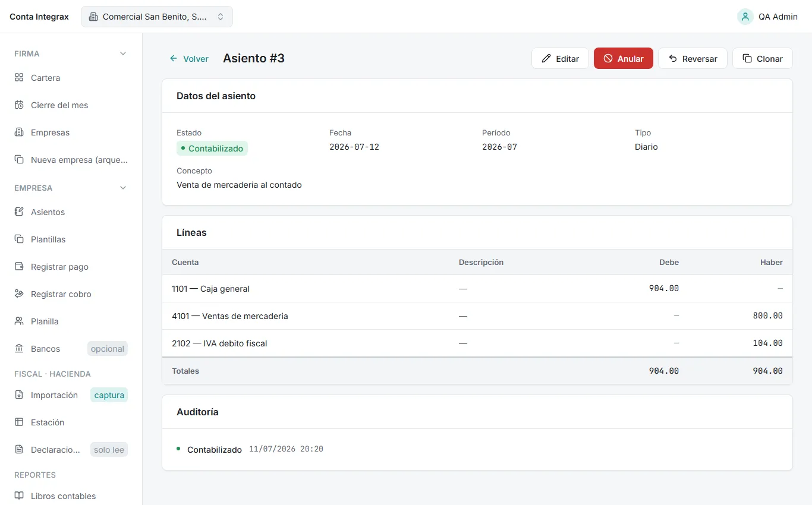The width and height of the screenshot is (812, 505).
Task: Click the Empresas building icon in sidebar
Action: pyautogui.click(x=19, y=132)
